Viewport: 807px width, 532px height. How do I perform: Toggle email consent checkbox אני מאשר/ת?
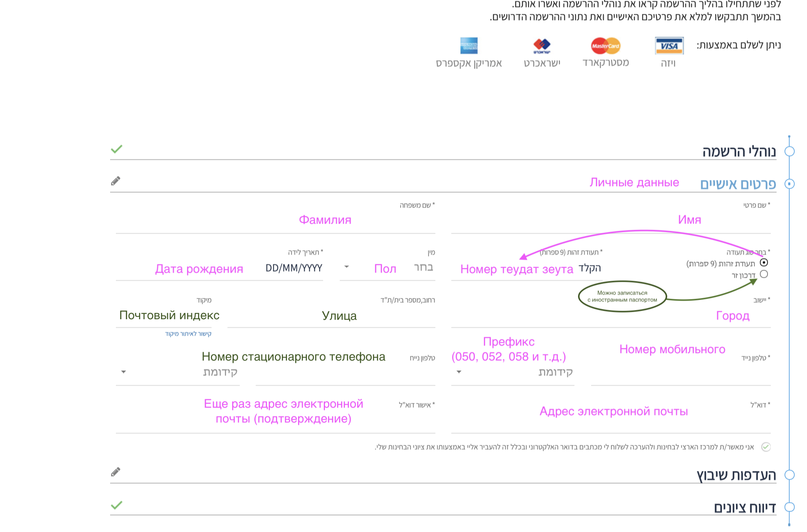point(766,447)
